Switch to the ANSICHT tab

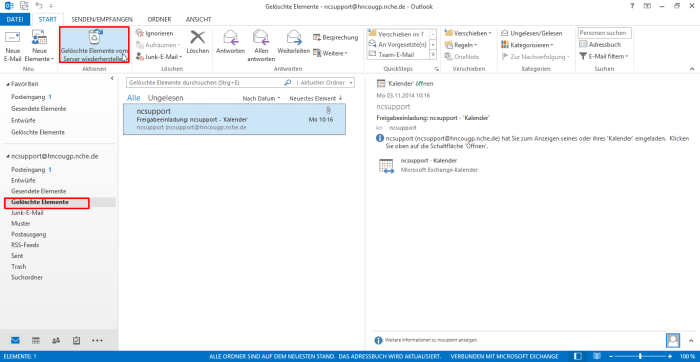(198, 19)
